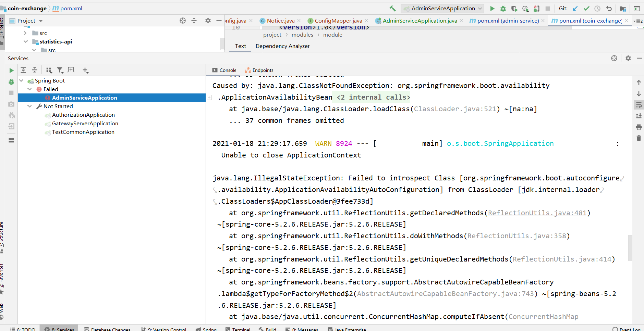Open Add Service plus dropdown

tap(85, 70)
